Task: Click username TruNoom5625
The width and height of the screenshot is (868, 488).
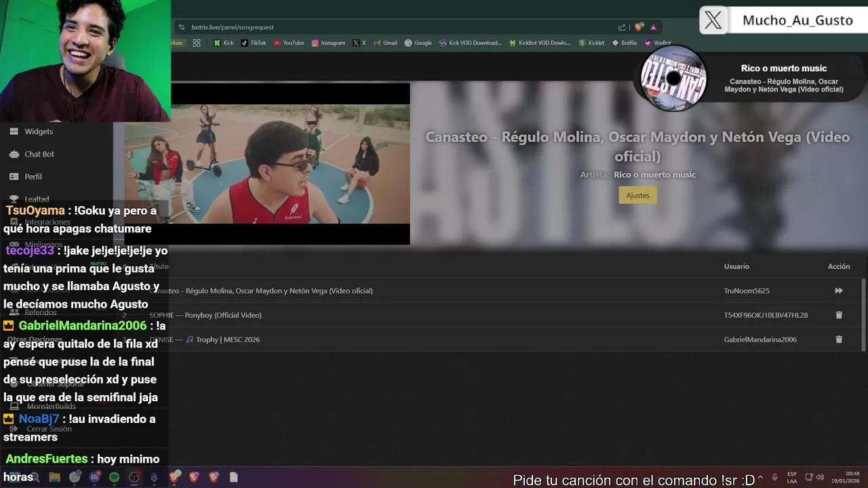Action: pyautogui.click(x=747, y=291)
